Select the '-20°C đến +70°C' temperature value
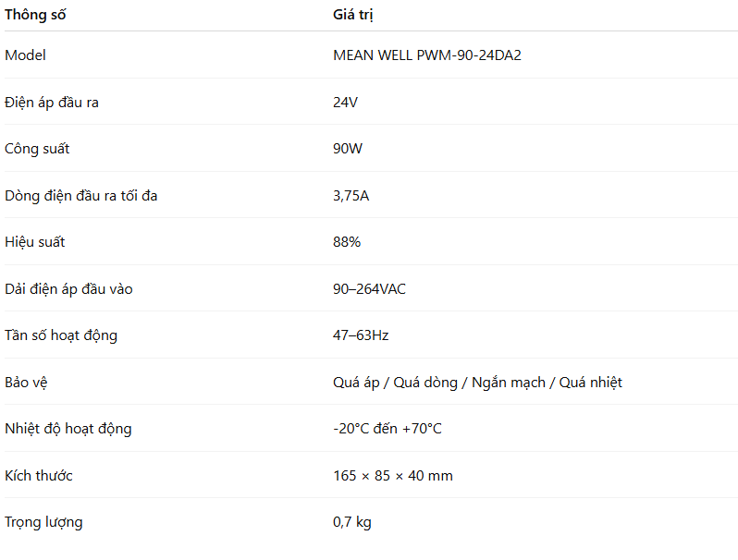Screen dimensions: 738x560 [387, 429]
